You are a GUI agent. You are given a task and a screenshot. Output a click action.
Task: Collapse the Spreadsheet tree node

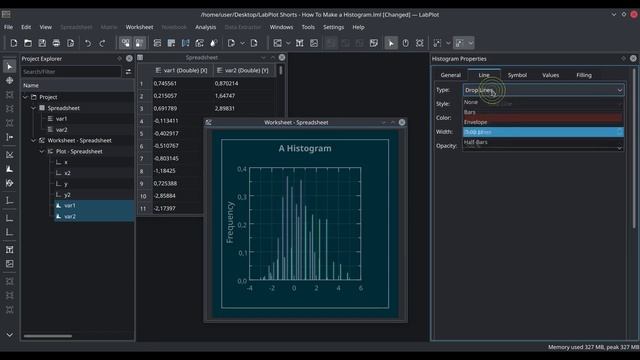point(33,108)
